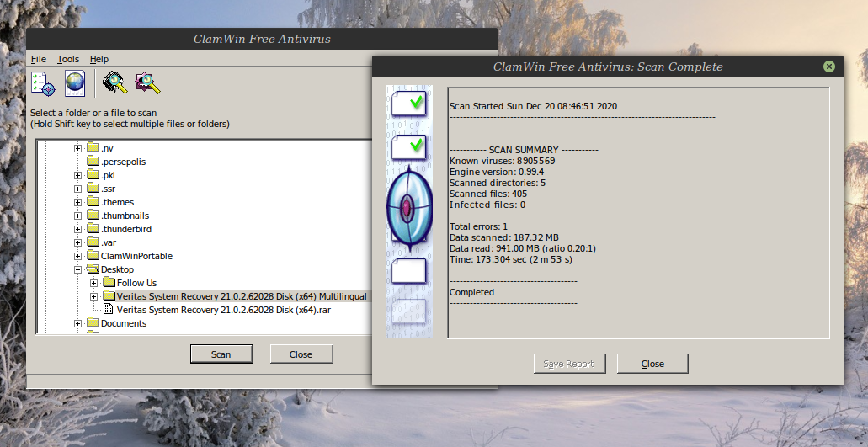Select Veritas System Recovery Disk (x64).rar row

click(224, 310)
